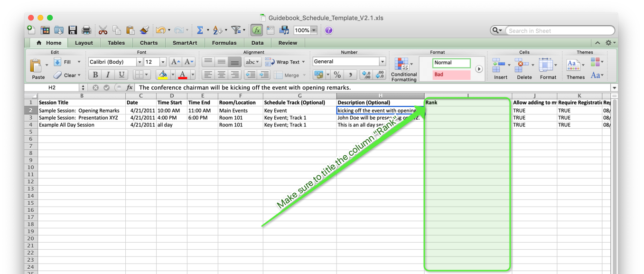Center text horizontally
The height and width of the screenshot is (274, 644).
tap(221, 75)
